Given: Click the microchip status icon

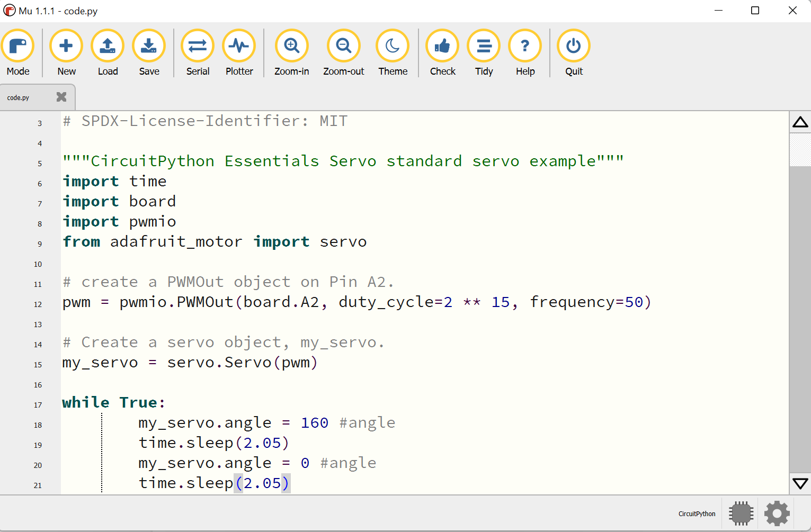Looking at the screenshot, I should (741, 513).
